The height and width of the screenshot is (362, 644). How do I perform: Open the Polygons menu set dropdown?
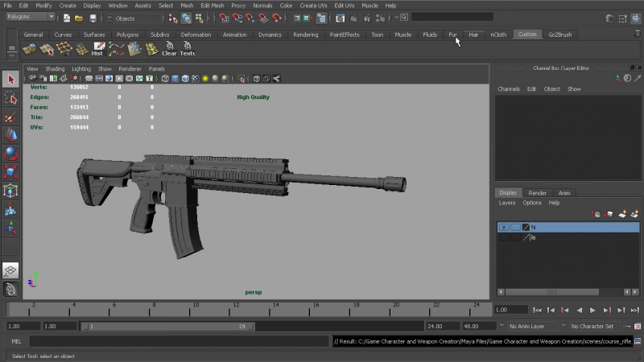coord(31,17)
